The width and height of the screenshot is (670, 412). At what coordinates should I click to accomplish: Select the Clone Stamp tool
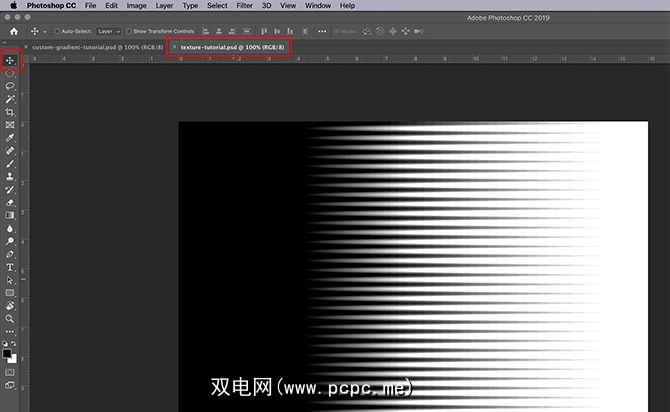[x=10, y=177]
